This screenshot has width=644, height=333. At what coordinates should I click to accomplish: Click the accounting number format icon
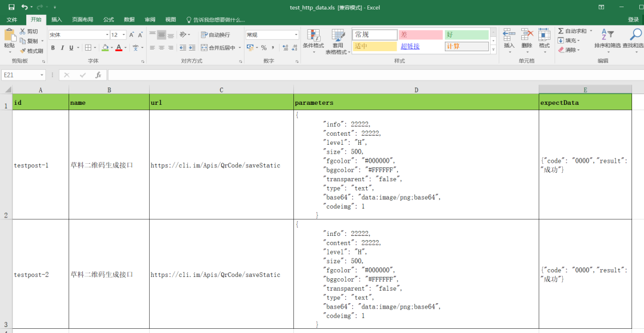250,48
